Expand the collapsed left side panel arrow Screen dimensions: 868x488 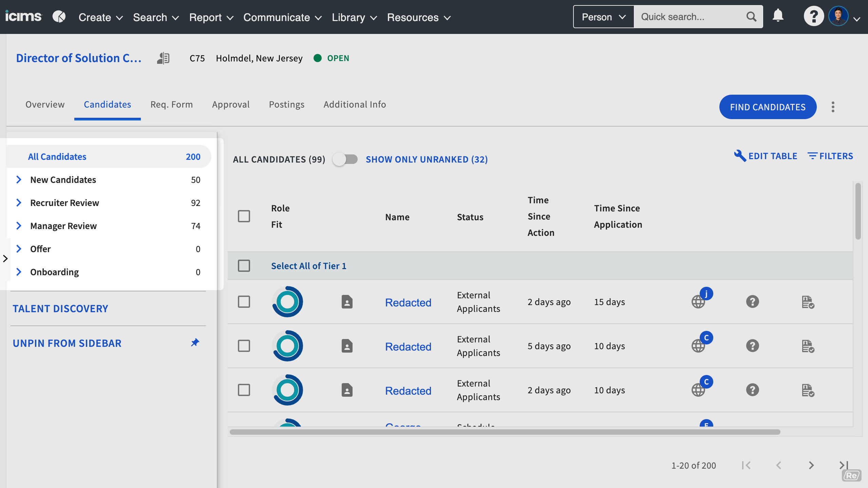click(5, 259)
